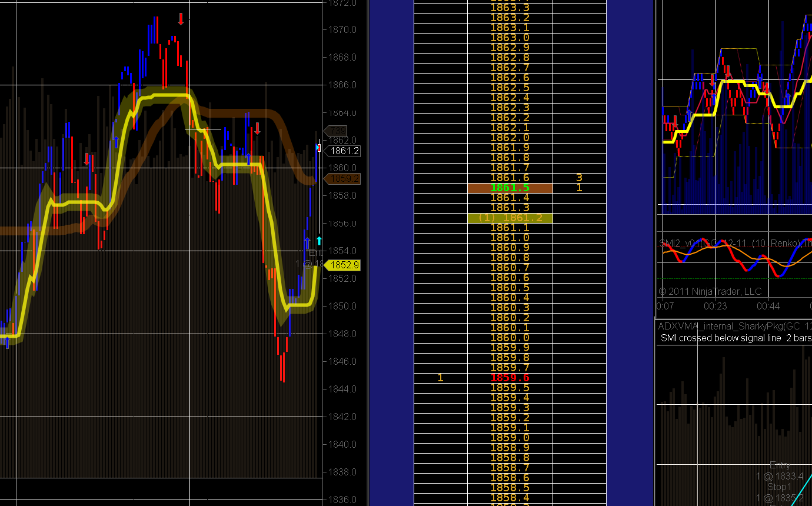Click the 1840.0 chart axis label
The image size is (812, 506).
(x=343, y=445)
